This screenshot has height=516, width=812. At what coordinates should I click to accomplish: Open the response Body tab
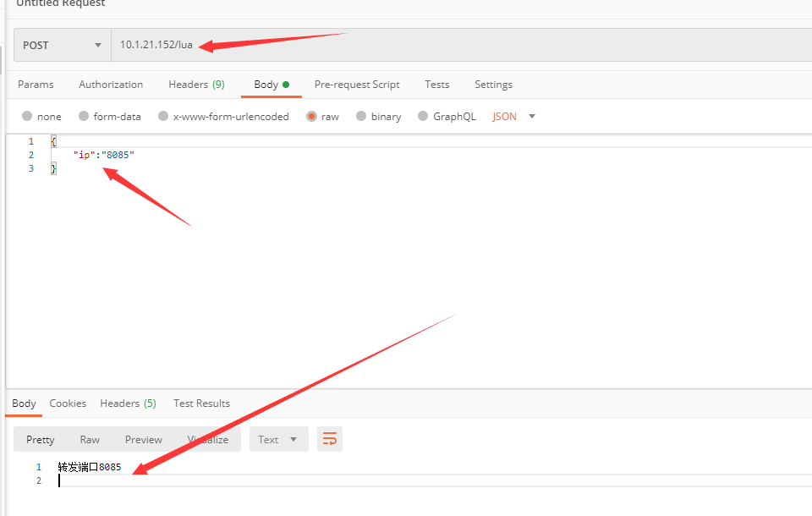click(24, 403)
